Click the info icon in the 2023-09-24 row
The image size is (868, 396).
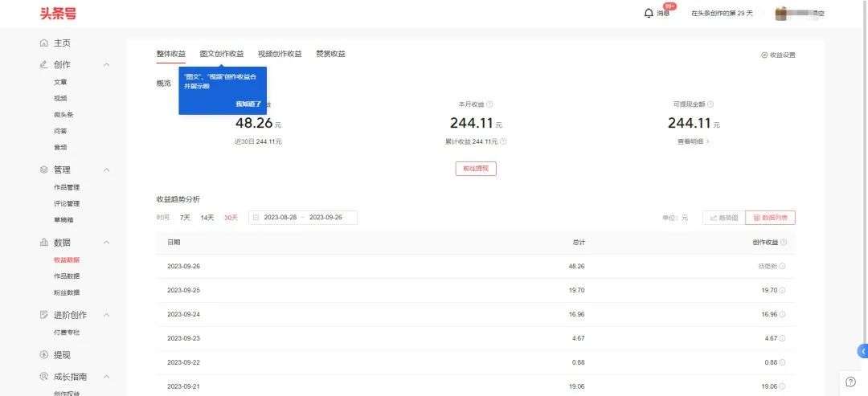click(782, 314)
